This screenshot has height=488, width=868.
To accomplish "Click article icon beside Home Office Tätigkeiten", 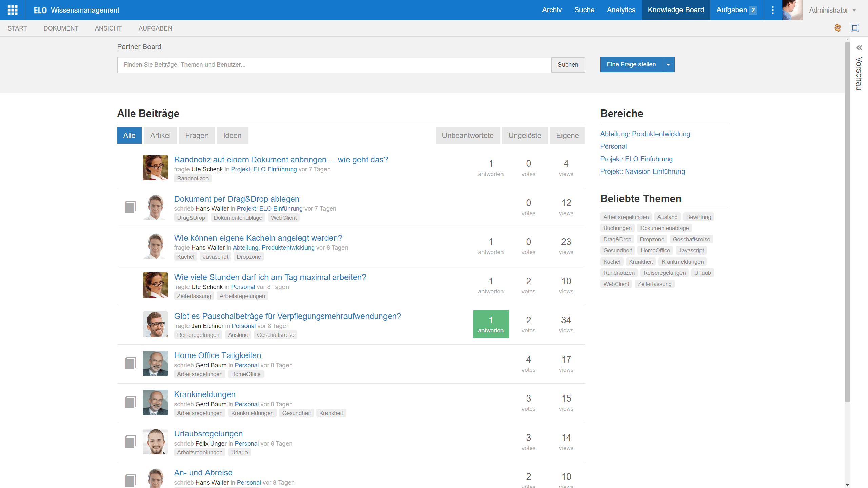I will tap(130, 363).
